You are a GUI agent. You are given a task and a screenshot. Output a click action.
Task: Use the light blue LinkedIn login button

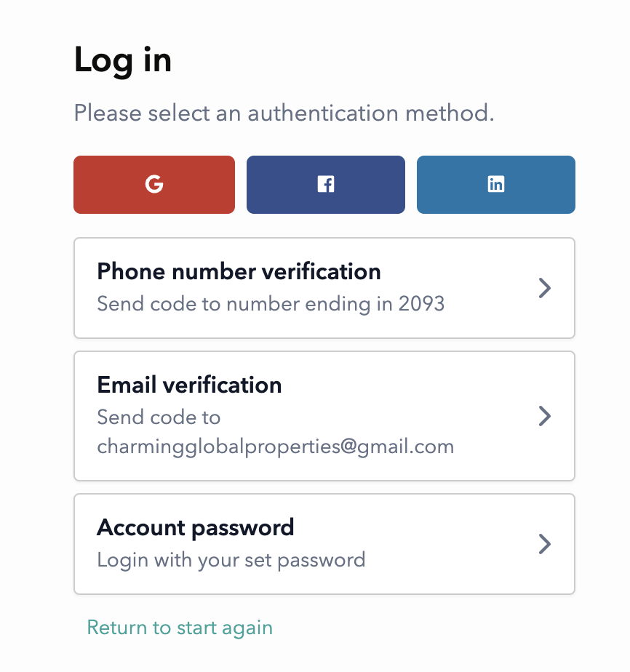(x=496, y=185)
